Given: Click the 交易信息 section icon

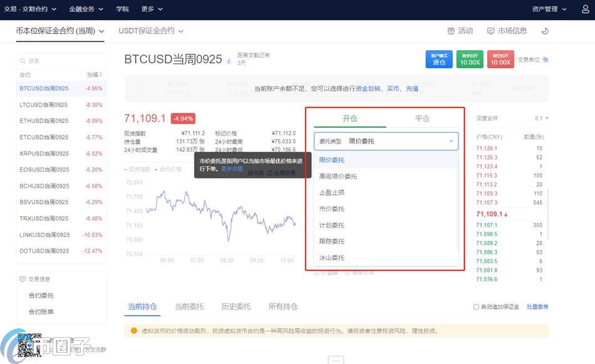Looking at the screenshot, I should click(x=23, y=279).
